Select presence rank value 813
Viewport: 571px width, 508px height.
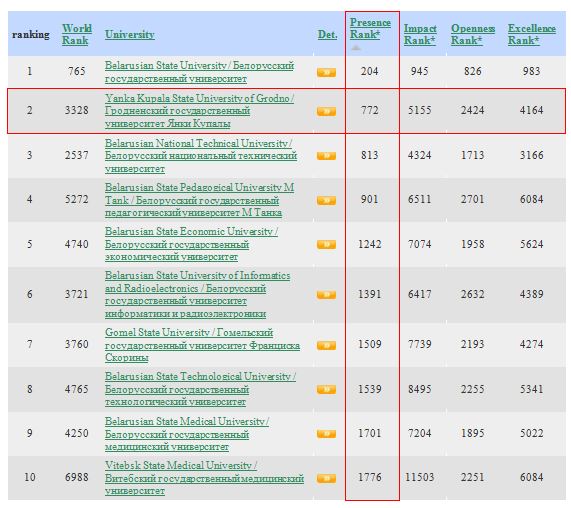[370, 155]
